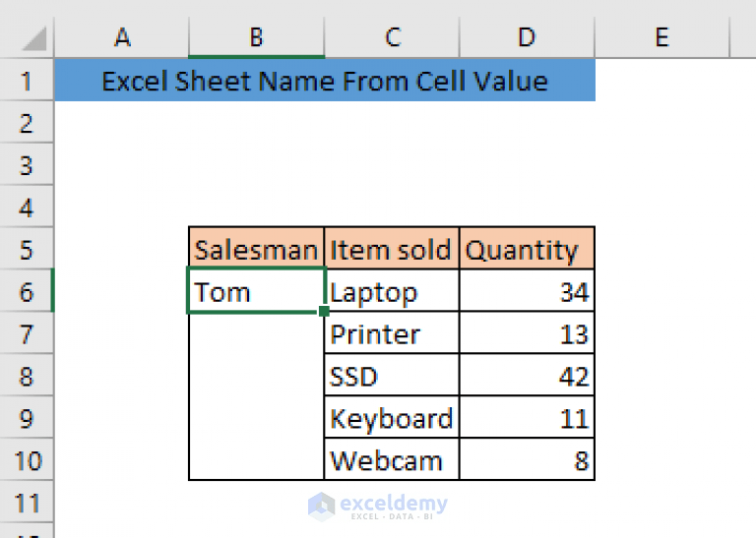Select column A header
This screenshot has height=538, width=756.
122,37
